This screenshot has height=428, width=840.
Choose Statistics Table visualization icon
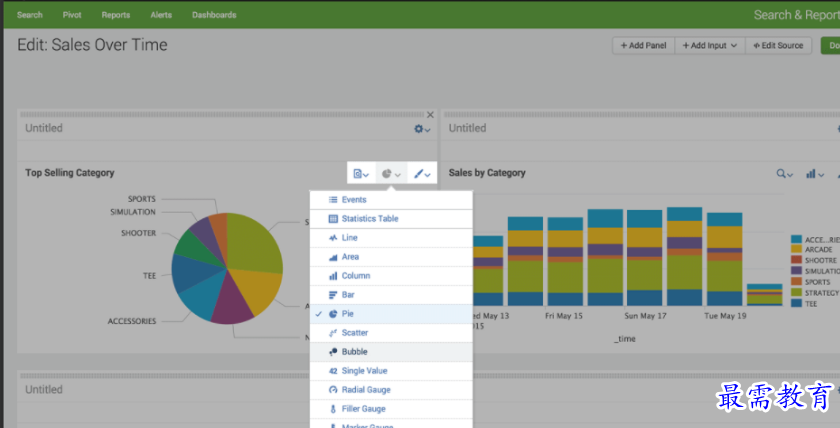[x=333, y=219]
